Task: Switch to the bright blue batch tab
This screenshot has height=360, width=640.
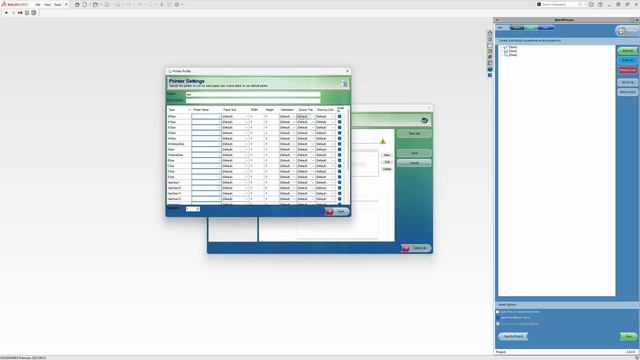Action: (x=546, y=28)
